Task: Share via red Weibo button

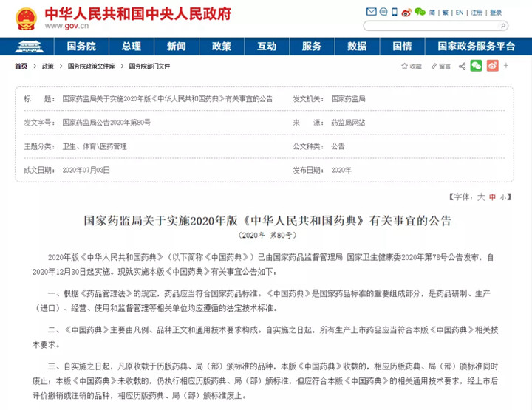Action: click(x=493, y=66)
